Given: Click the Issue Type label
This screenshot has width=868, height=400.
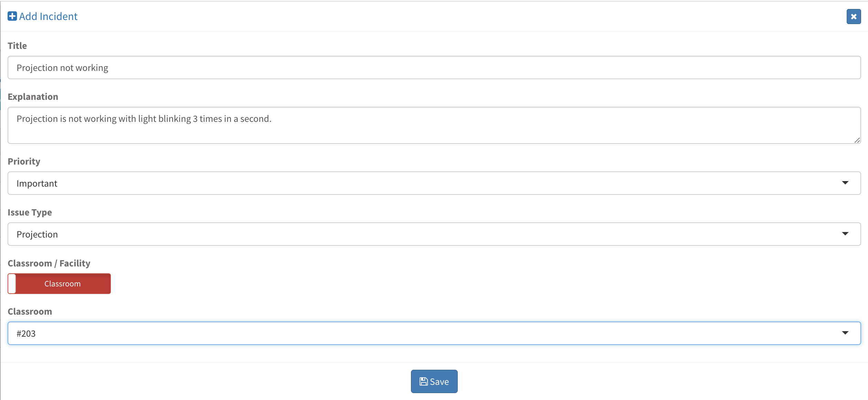Looking at the screenshot, I should [x=30, y=212].
